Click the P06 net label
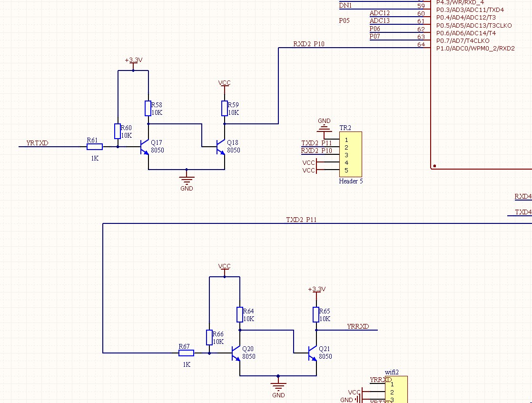Image resolution: width=532 pixels, height=403 pixels. coord(375,29)
